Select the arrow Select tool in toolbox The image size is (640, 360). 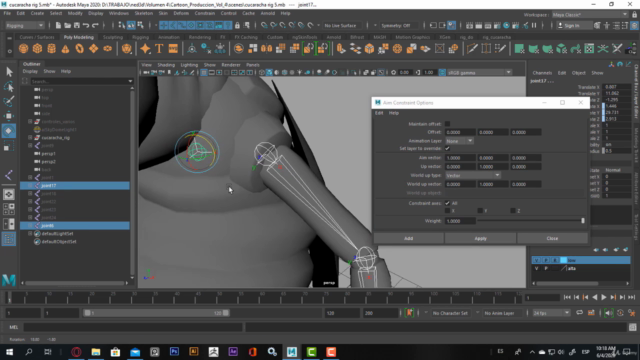click(9, 72)
